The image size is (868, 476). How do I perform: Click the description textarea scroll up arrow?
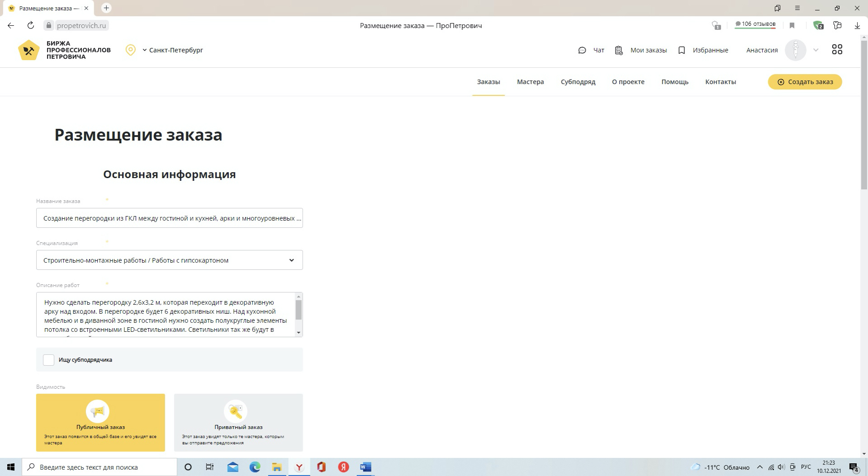click(x=299, y=297)
